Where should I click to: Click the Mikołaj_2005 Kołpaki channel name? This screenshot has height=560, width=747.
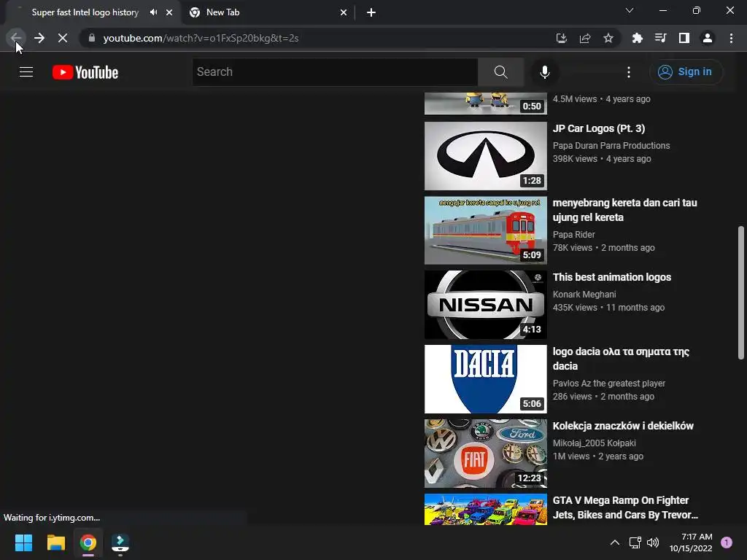pos(594,443)
